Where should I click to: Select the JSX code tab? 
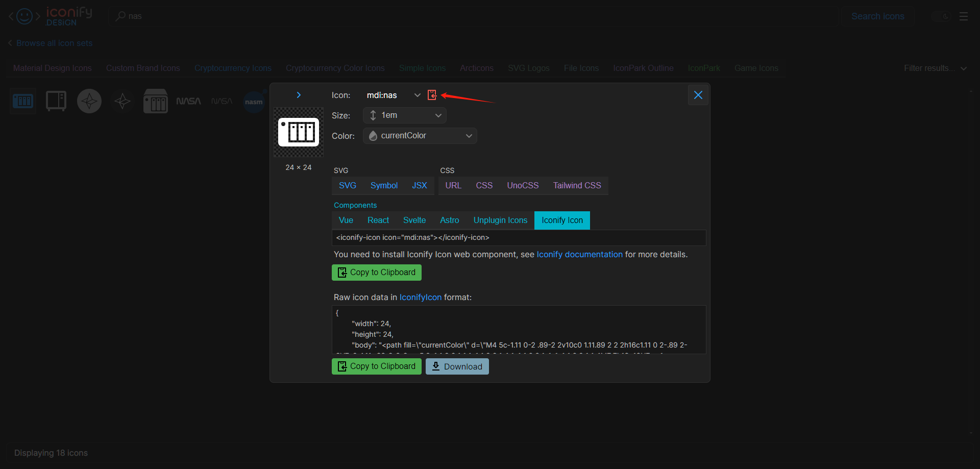(x=420, y=186)
